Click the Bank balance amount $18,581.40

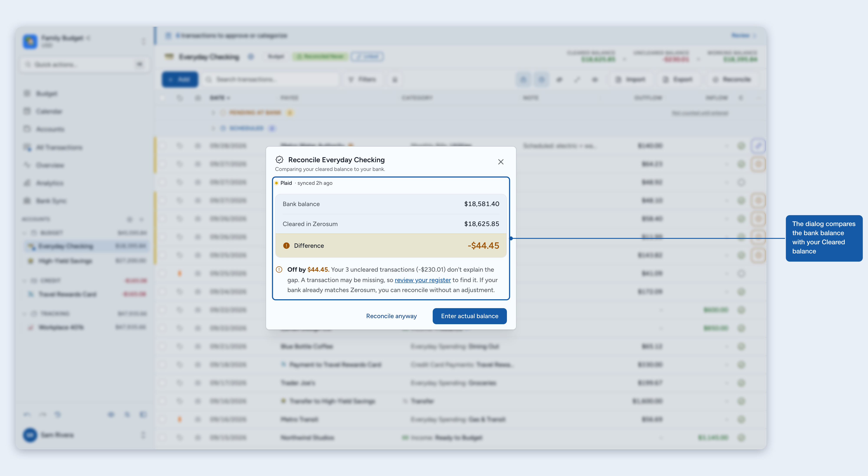click(x=482, y=204)
